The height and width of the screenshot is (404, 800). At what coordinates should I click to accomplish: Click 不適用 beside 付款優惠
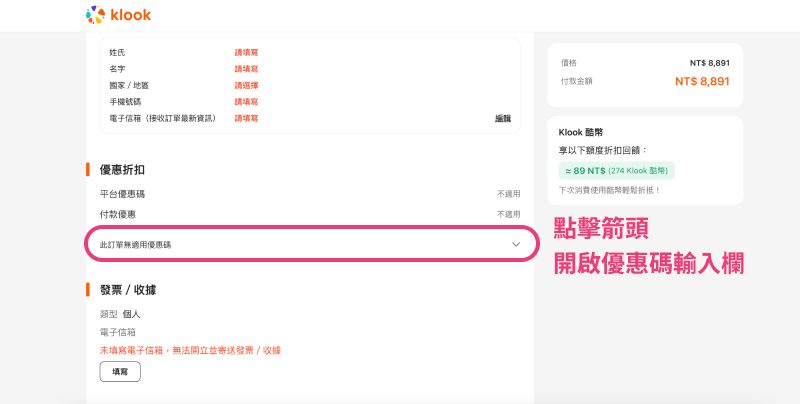click(509, 214)
